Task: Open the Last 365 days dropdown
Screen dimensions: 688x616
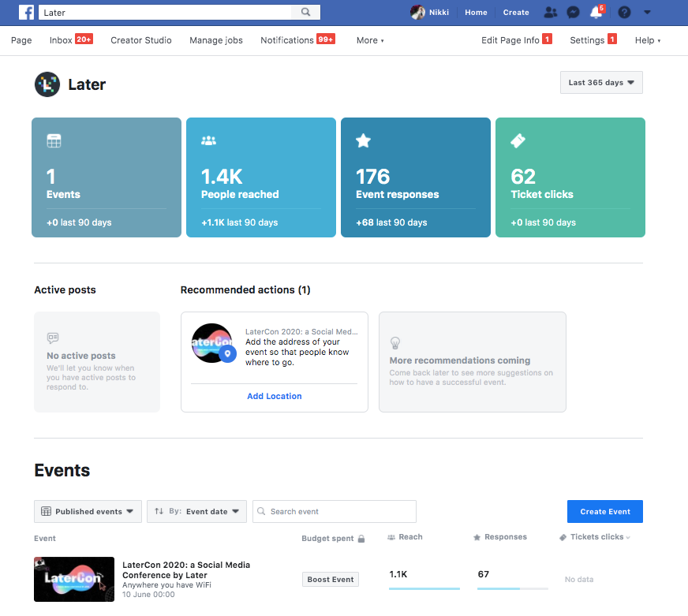Action: (x=601, y=83)
